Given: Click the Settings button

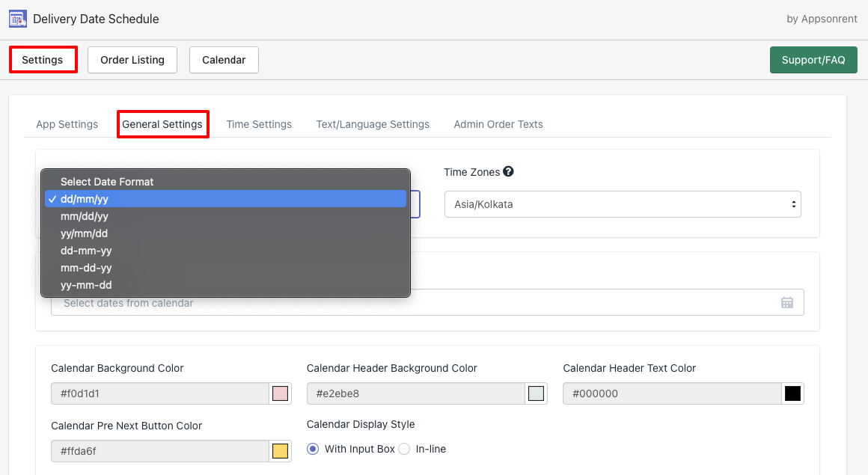Looking at the screenshot, I should tap(43, 60).
